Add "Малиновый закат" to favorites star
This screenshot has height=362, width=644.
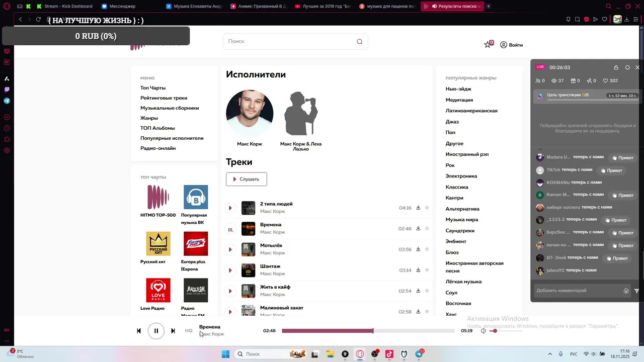click(x=427, y=311)
